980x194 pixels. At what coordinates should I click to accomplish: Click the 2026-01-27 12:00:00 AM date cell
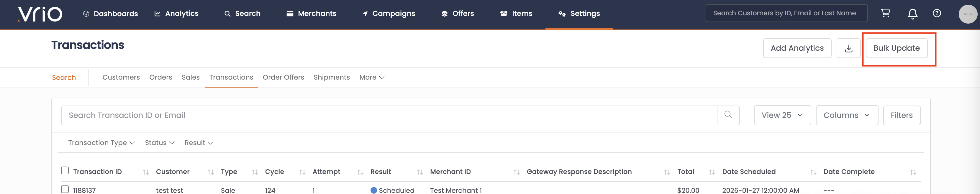point(761,190)
